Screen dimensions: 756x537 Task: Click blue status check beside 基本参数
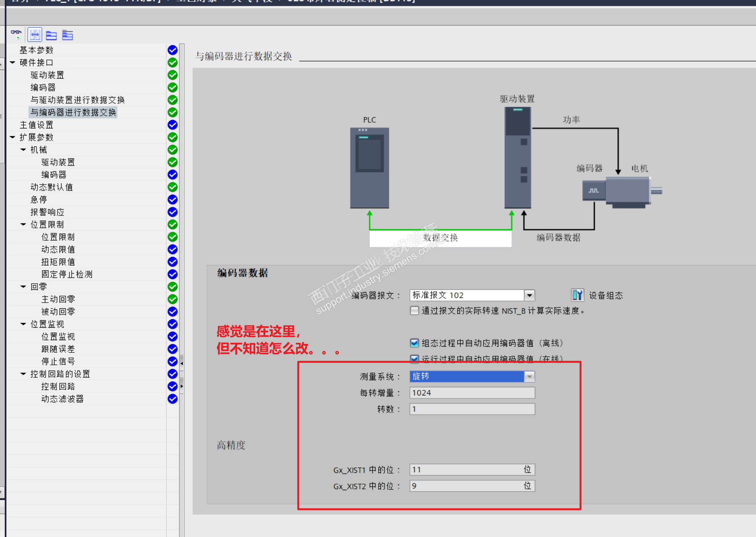pyautogui.click(x=172, y=50)
